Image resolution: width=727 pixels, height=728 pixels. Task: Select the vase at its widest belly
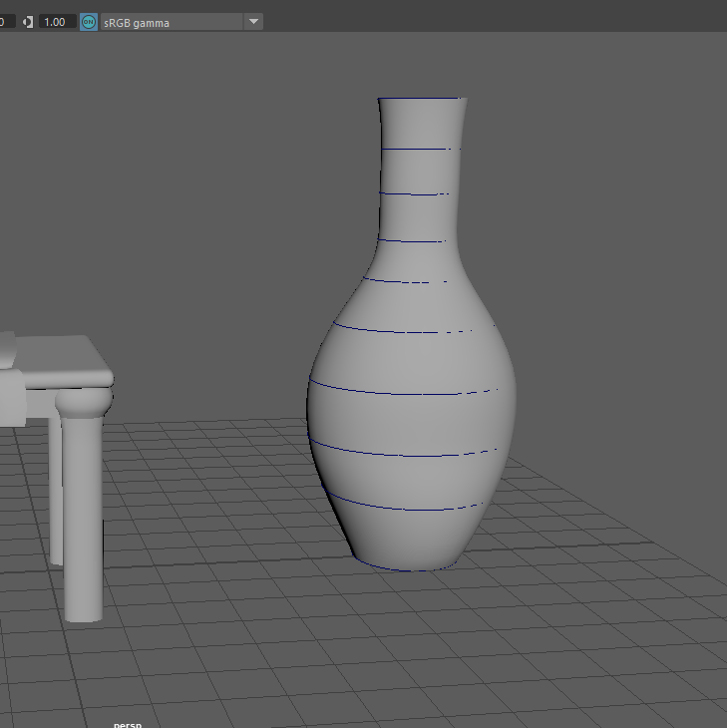pyautogui.click(x=411, y=419)
